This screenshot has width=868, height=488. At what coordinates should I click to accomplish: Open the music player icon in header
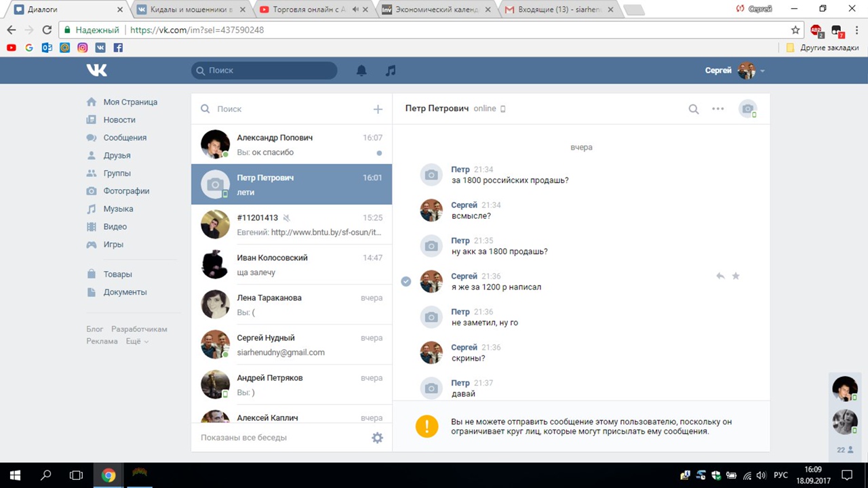(391, 70)
